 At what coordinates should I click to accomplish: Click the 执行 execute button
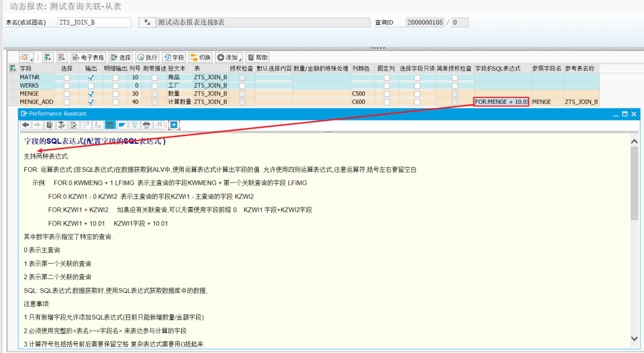[147, 57]
